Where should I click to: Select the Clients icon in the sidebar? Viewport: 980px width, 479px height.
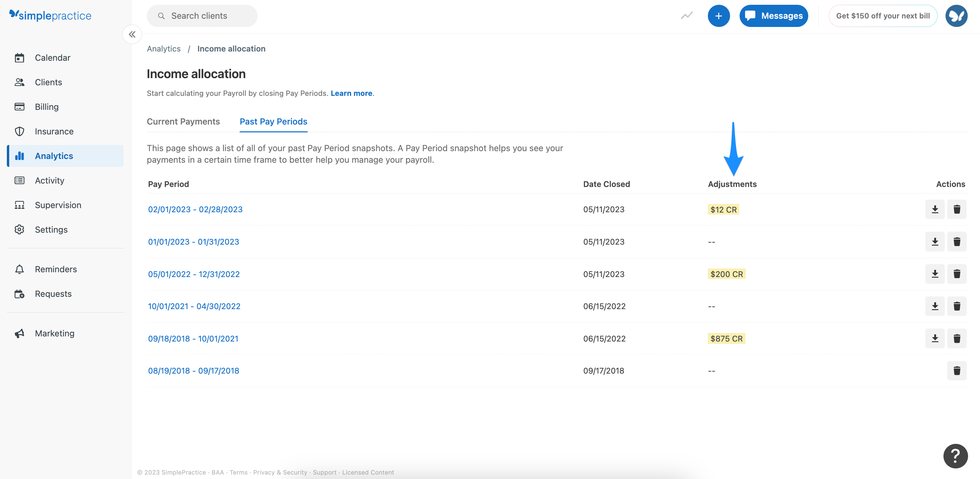48,82
